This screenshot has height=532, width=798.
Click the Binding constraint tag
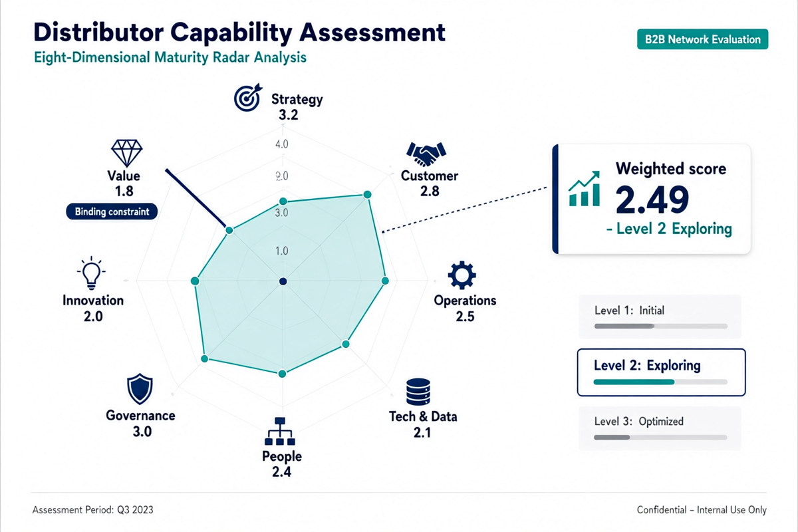[x=112, y=212]
